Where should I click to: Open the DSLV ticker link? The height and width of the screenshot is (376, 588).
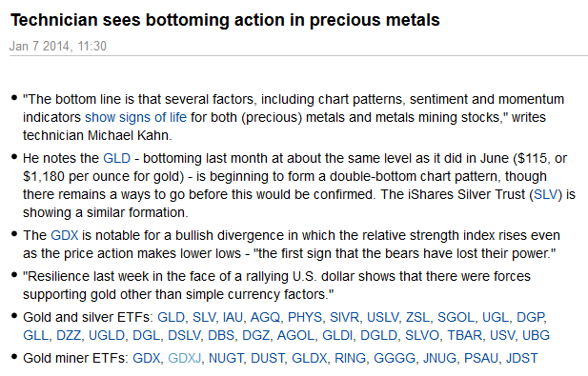[x=184, y=336]
